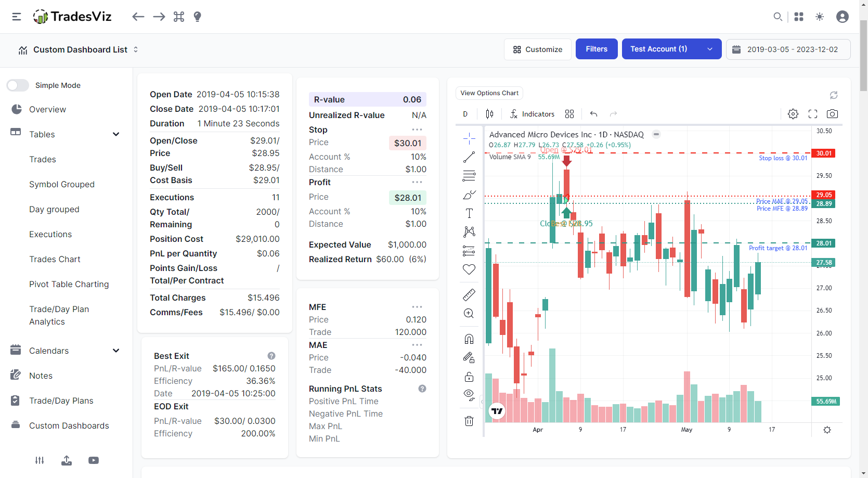Open the sidebar video tutorials icon

click(94, 460)
